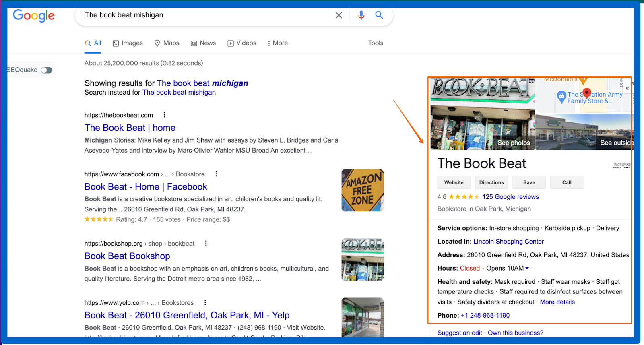
Task: Open the bookshop.org storefront thumbnail
Action: tap(362, 260)
